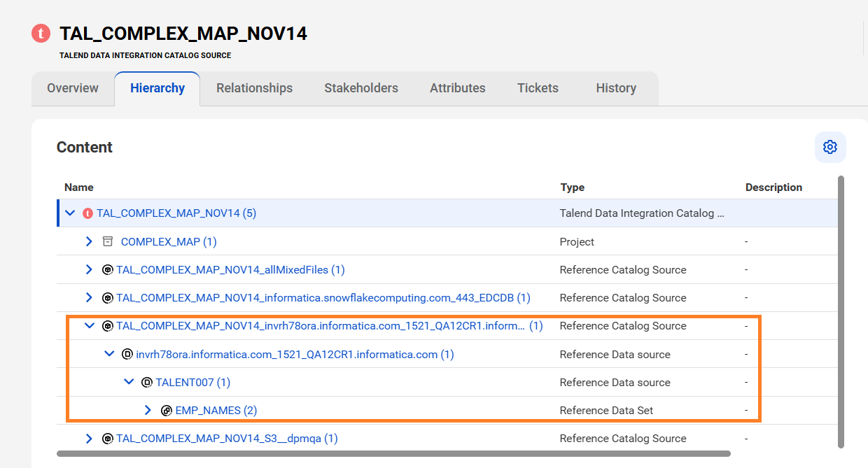The height and width of the screenshot is (468, 868).
Task: Open the Content settings gear
Action: [830, 147]
